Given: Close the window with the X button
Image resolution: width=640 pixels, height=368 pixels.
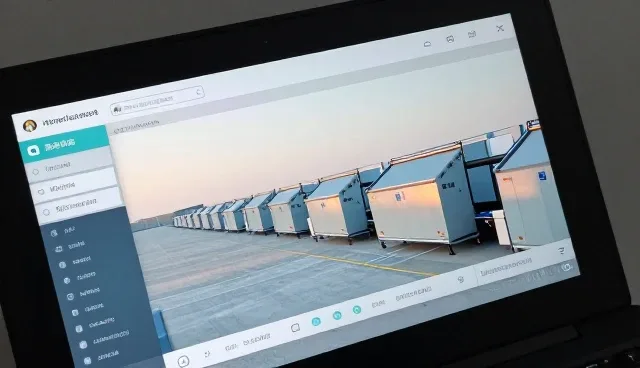Looking at the screenshot, I should point(500,28).
